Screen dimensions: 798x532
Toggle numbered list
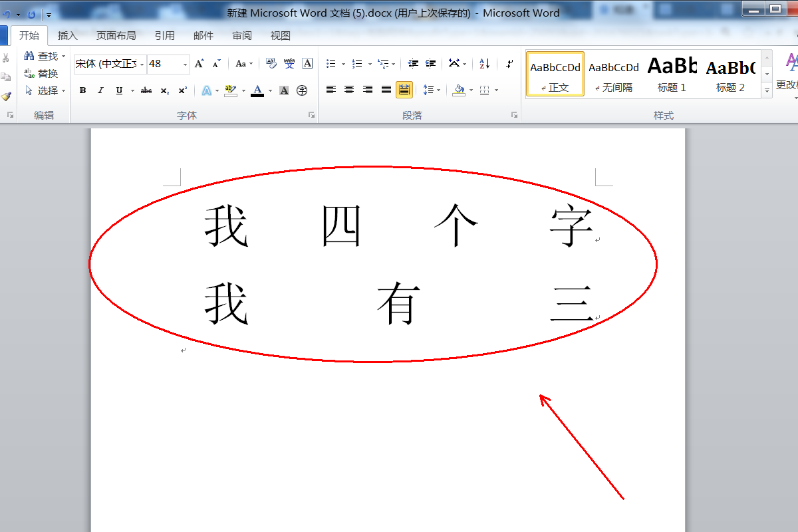click(357, 64)
